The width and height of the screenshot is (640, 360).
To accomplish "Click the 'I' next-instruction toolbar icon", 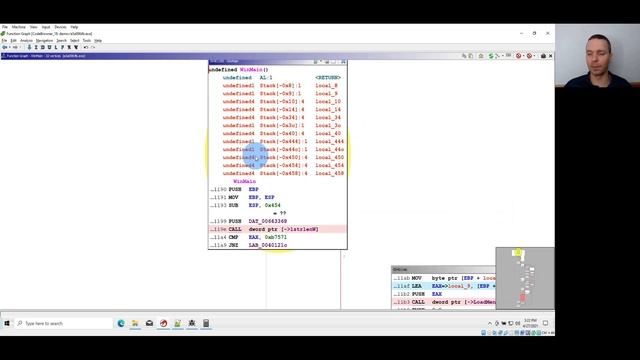I will click(x=36, y=47).
